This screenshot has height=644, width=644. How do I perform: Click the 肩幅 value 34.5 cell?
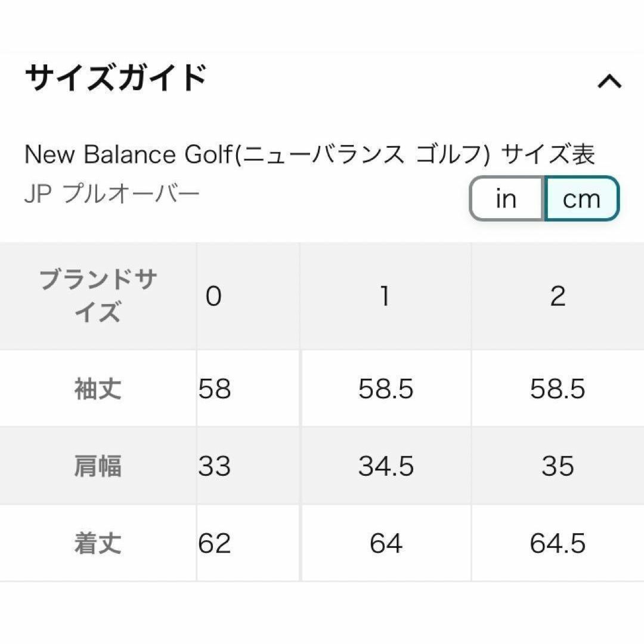[x=386, y=466]
